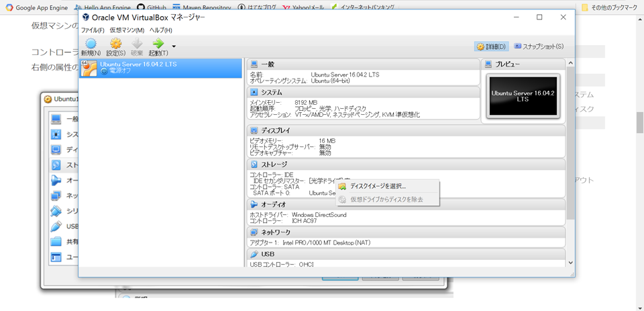644x311 pixels.
Task: Click the System (システム) section chip icon
Action: [254, 92]
